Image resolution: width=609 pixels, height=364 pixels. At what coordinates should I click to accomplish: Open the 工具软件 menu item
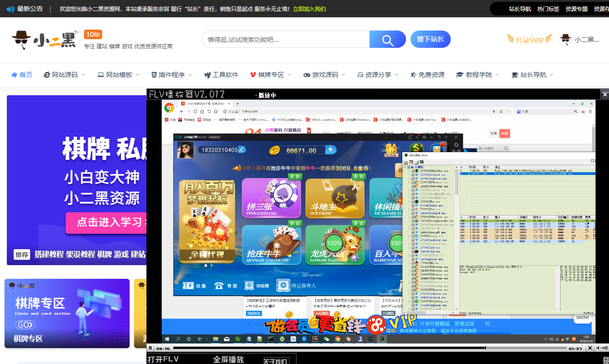tap(221, 75)
